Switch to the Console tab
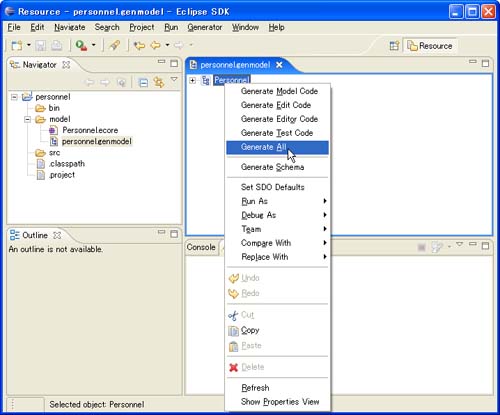The image size is (500, 415). [x=201, y=247]
